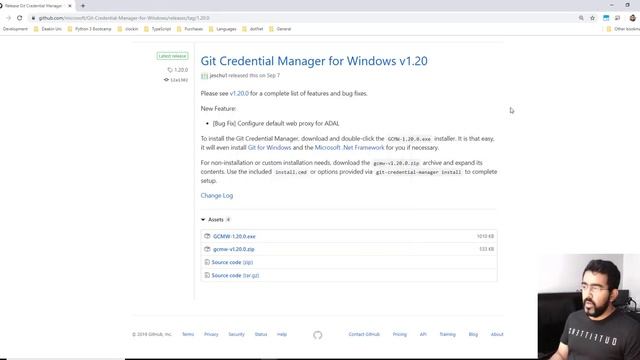Open the zoom magnifier icon in the address bar
This screenshot has height=360, width=640.
pyautogui.click(x=581, y=18)
